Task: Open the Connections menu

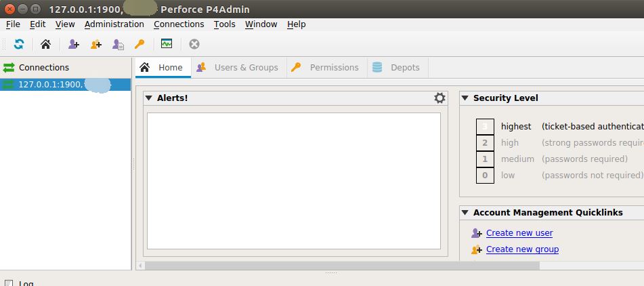Action: 179,24
